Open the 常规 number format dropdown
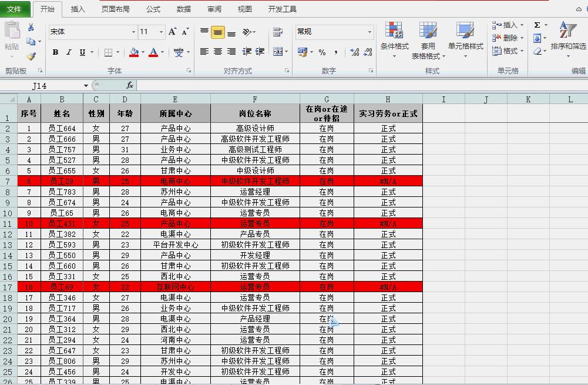This screenshot has width=588, height=385. point(369,32)
